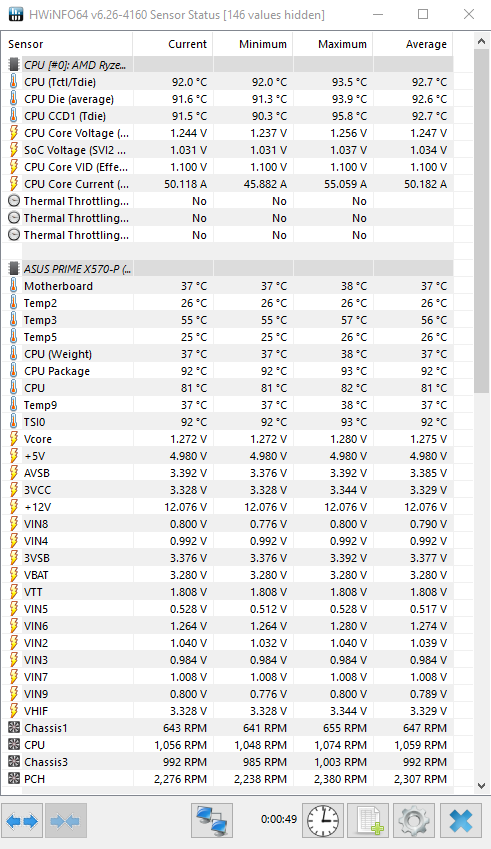Image resolution: width=491 pixels, height=849 pixels.
Task: Open sensor settings with the gear icon
Action: (x=414, y=821)
